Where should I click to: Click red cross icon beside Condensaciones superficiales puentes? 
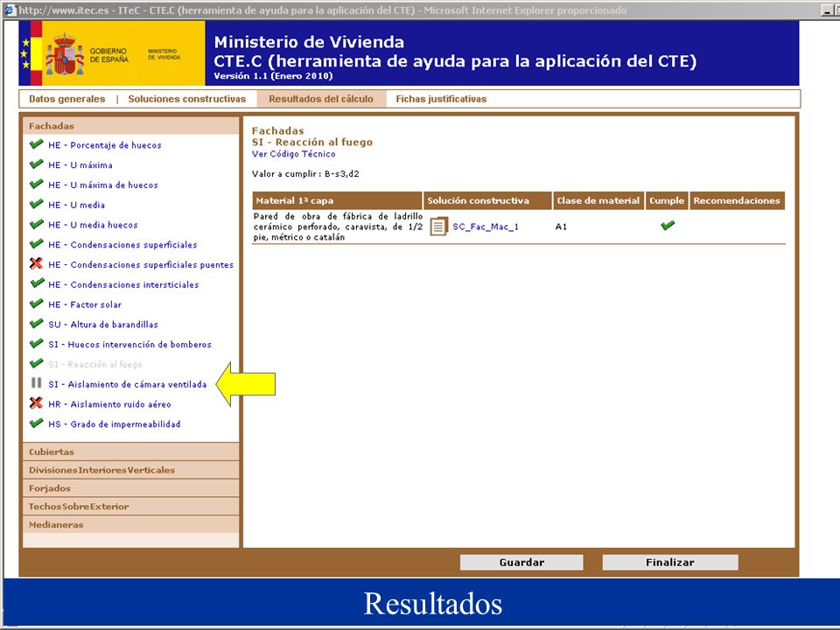pyautogui.click(x=36, y=263)
